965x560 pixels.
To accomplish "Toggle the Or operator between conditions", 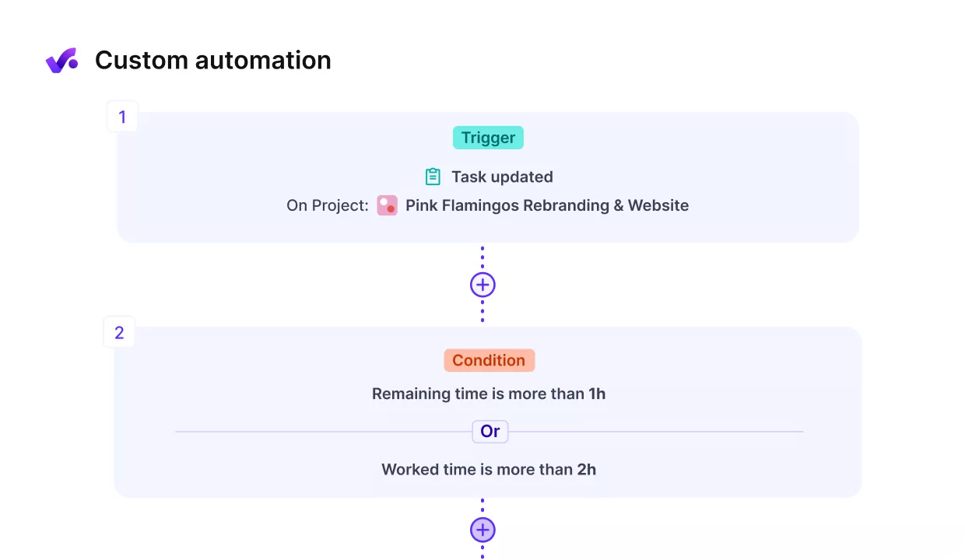I will click(x=490, y=431).
